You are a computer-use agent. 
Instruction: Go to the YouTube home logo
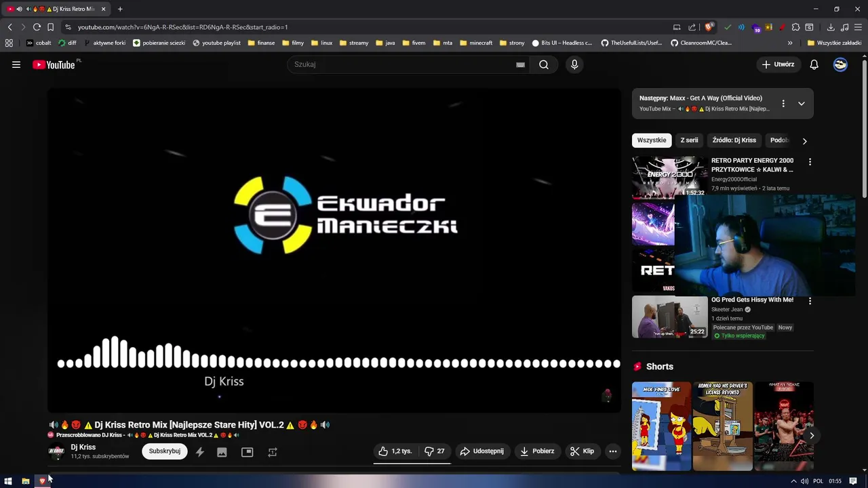(x=54, y=64)
